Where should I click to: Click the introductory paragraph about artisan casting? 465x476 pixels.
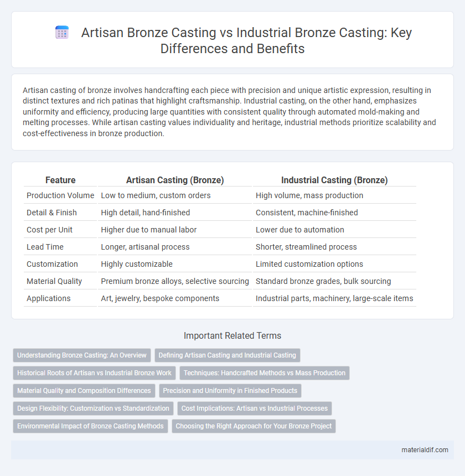tap(230, 112)
